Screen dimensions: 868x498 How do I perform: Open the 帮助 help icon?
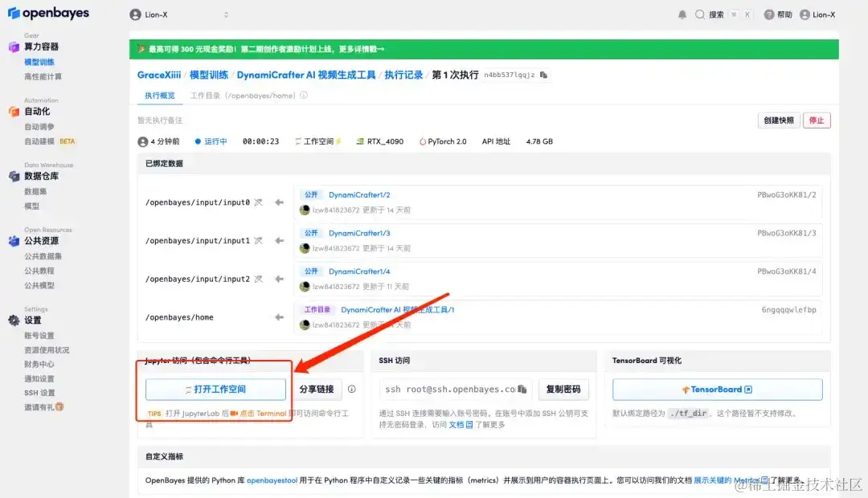click(x=769, y=15)
